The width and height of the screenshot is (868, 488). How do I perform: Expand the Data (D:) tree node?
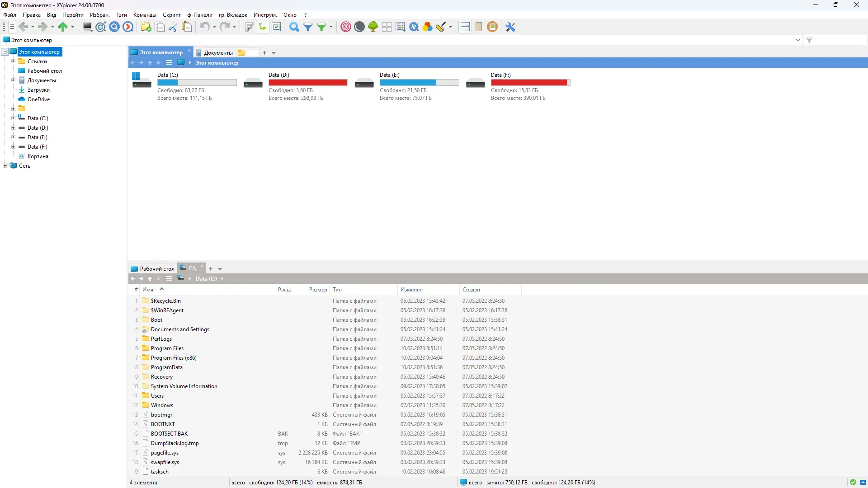coord(13,128)
